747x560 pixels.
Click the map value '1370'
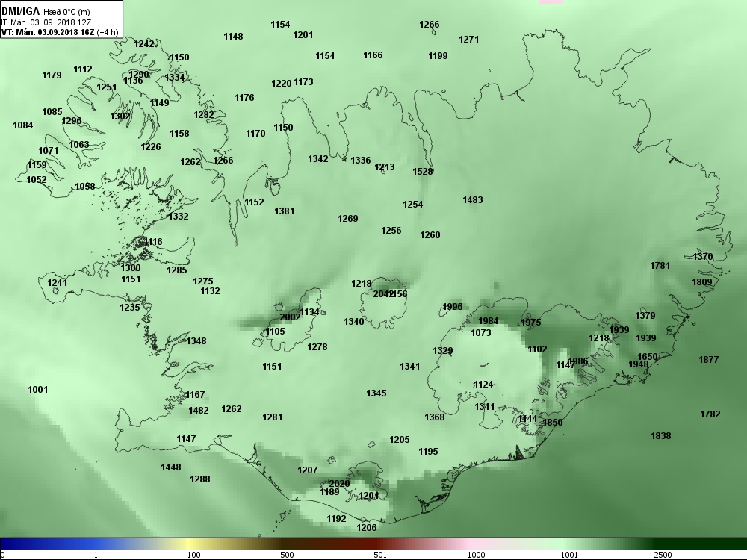(x=703, y=257)
